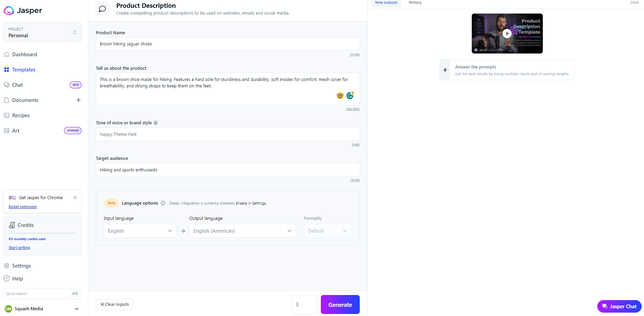Image resolution: width=644 pixels, height=316 pixels.
Task: Click the Generate button
Action: pos(340,304)
